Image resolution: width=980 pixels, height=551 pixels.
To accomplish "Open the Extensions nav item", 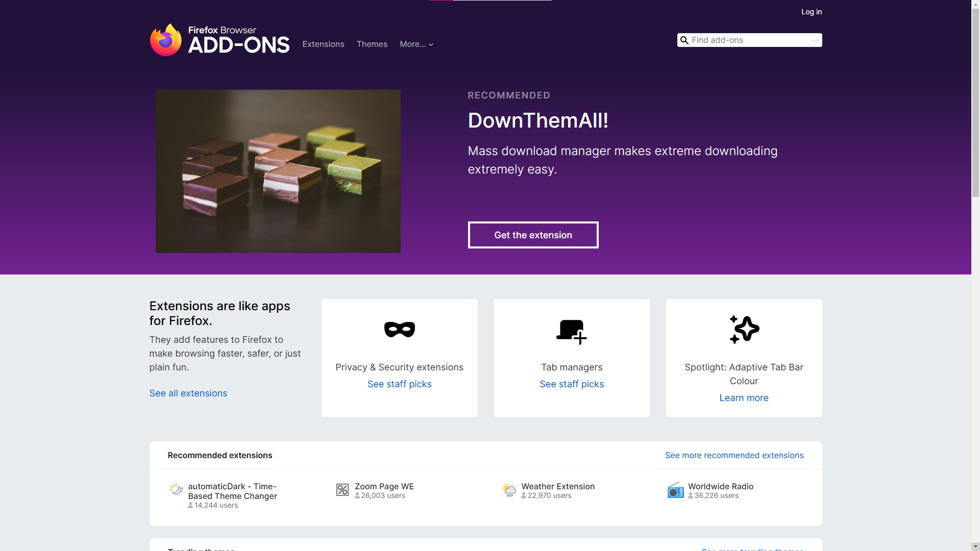I will coord(323,44).
